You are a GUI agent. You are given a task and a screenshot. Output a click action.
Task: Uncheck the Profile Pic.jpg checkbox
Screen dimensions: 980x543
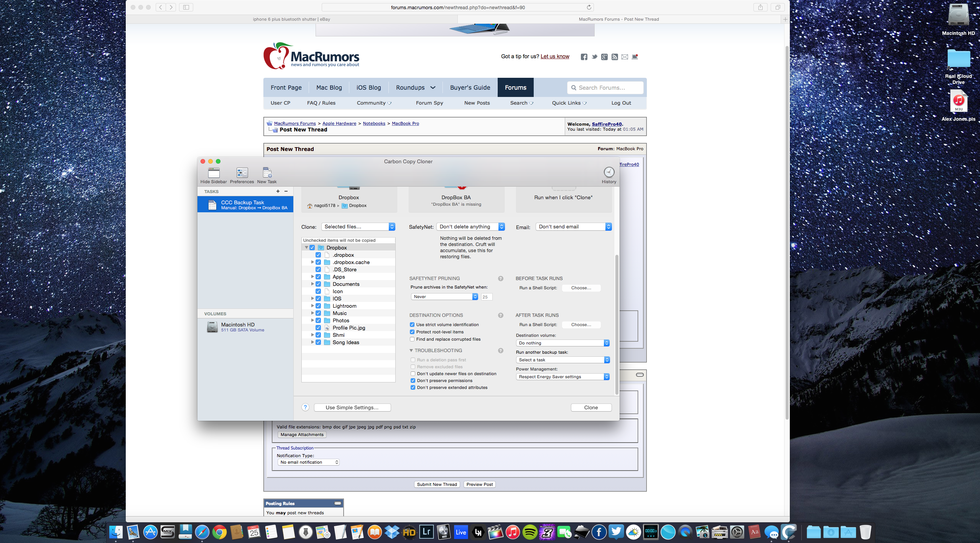tap(318, 328)
